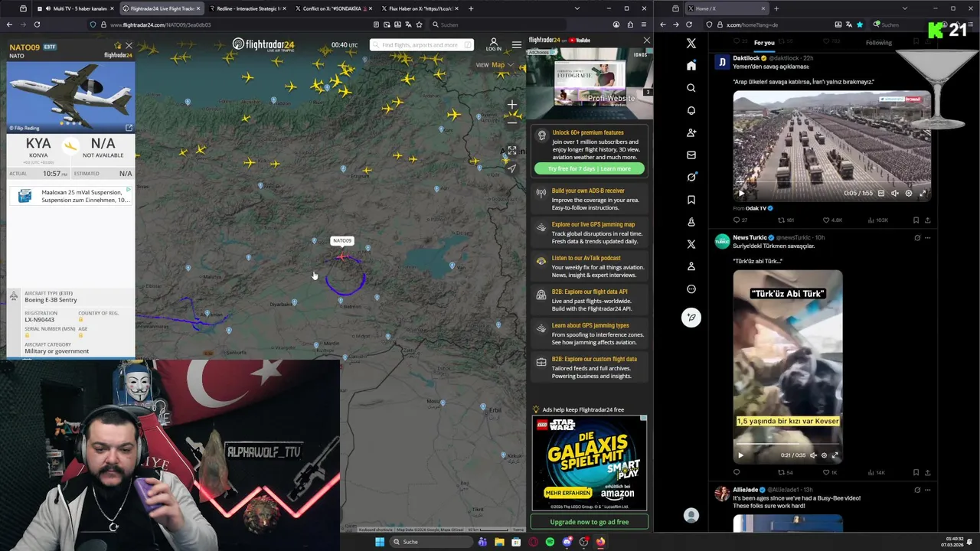Open Discord from the taskbar
The height and width of the screenshot is (551, 980).
[567, 542]
